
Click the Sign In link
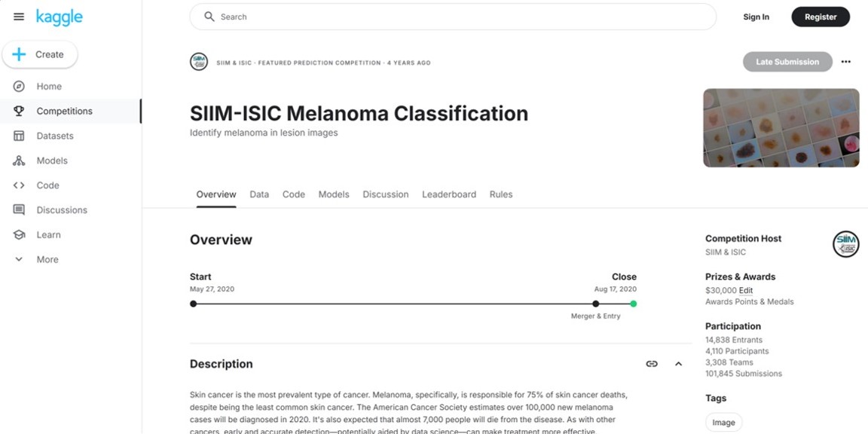pyautogui.click(x=756, y=17)
